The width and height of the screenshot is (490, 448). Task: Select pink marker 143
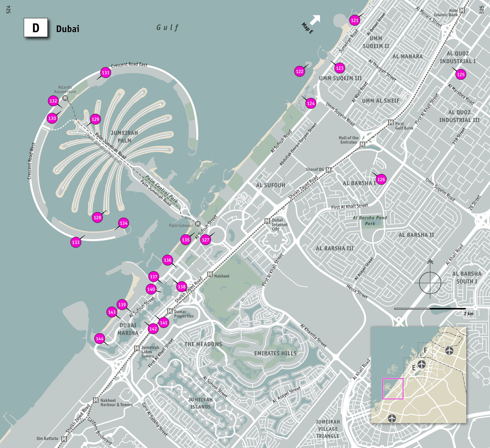(112, 312)
